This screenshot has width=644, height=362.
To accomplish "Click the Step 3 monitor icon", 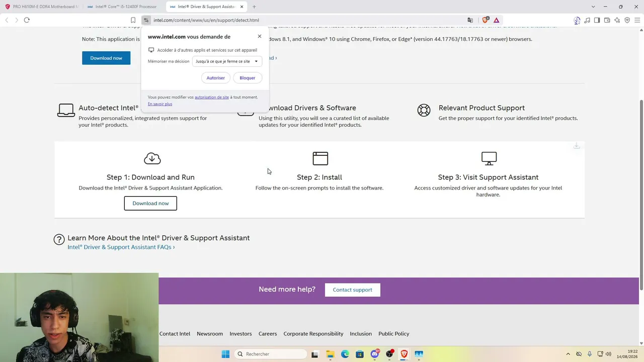I will 489,158.
